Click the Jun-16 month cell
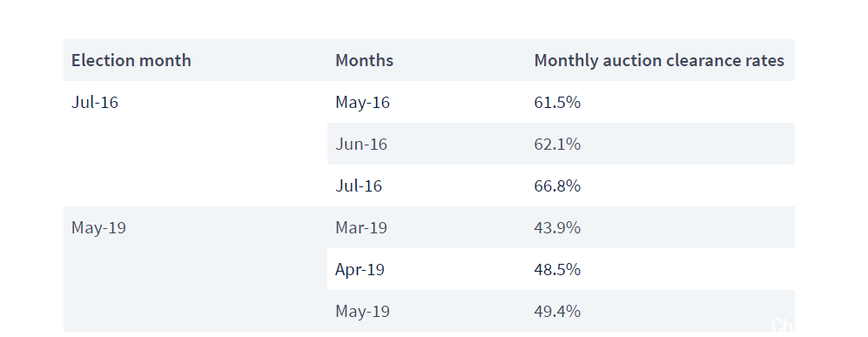 (361, 144)
